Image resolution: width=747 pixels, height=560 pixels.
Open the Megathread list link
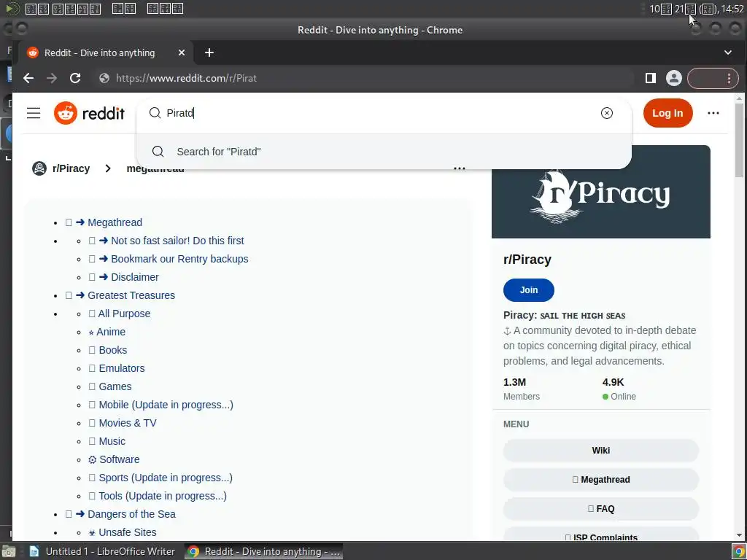coord(115,222)
